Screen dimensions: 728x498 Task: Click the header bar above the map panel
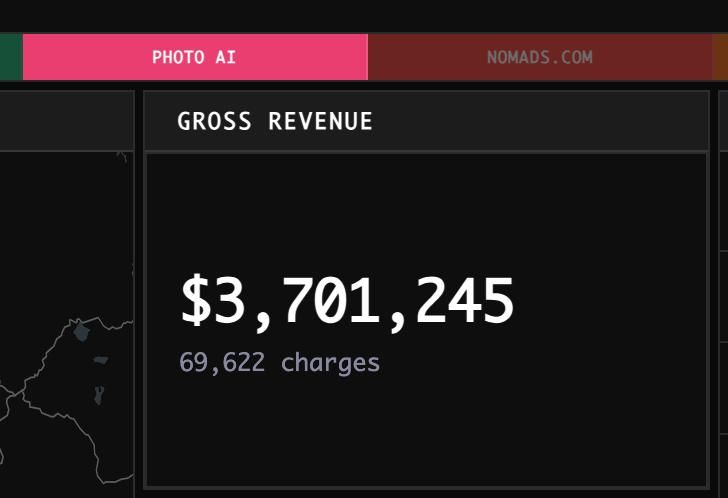(x=65, y=121)
